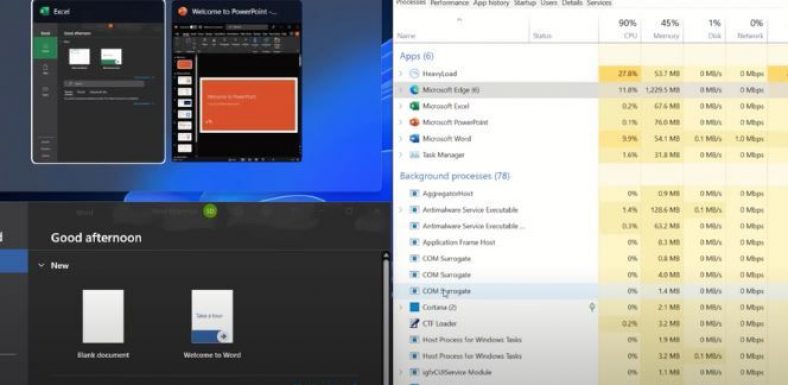788x385 pixels.
Task: Click the HeavyLoad app icon in Task Manager
Action: click(414, 74)
